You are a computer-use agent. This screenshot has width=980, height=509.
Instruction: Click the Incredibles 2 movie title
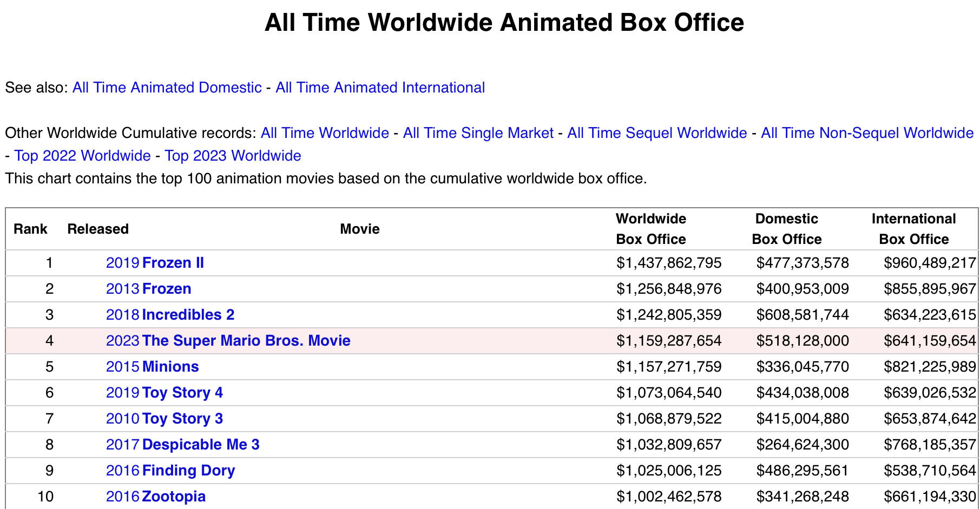188,315
